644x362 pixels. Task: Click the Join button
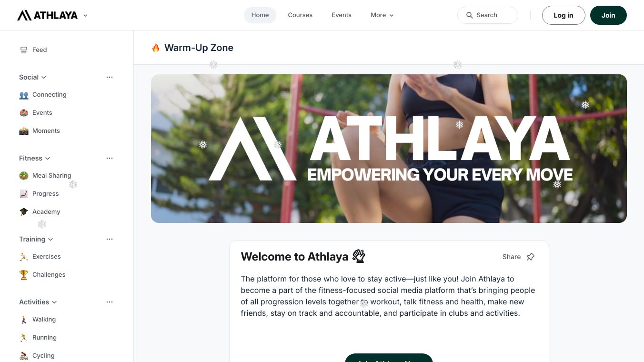(608, 15)
